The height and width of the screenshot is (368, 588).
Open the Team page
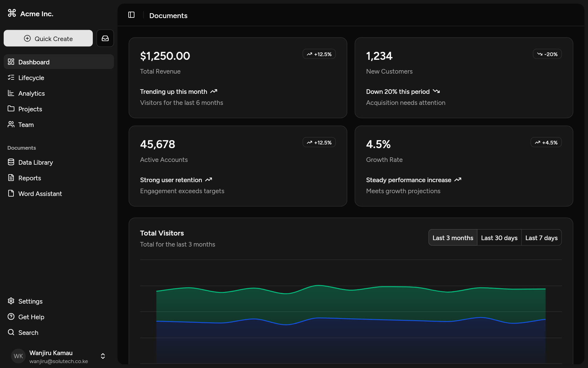[59, 125]
